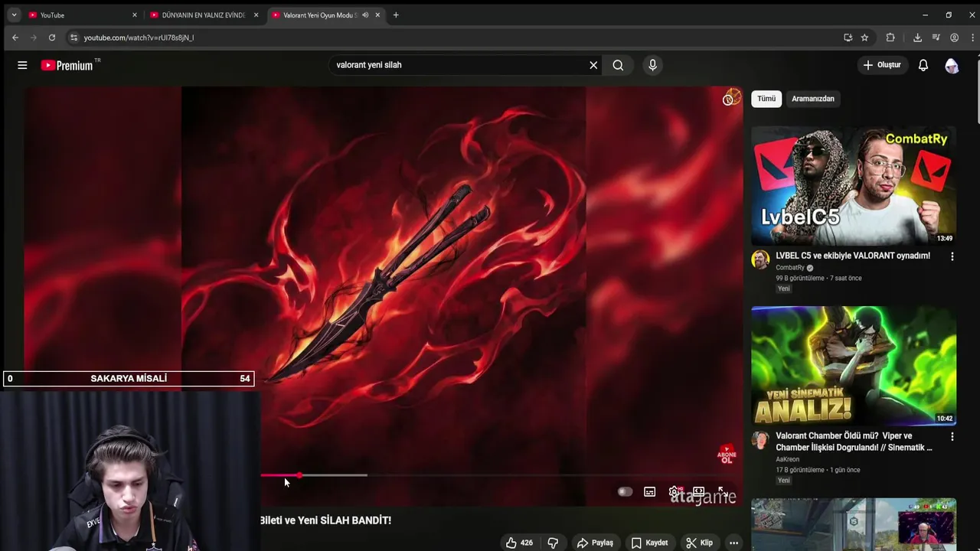Image resolution: width=980 pixels, height=551 pixels.
Task: Go back in the browser
Action: coord(15,37)
